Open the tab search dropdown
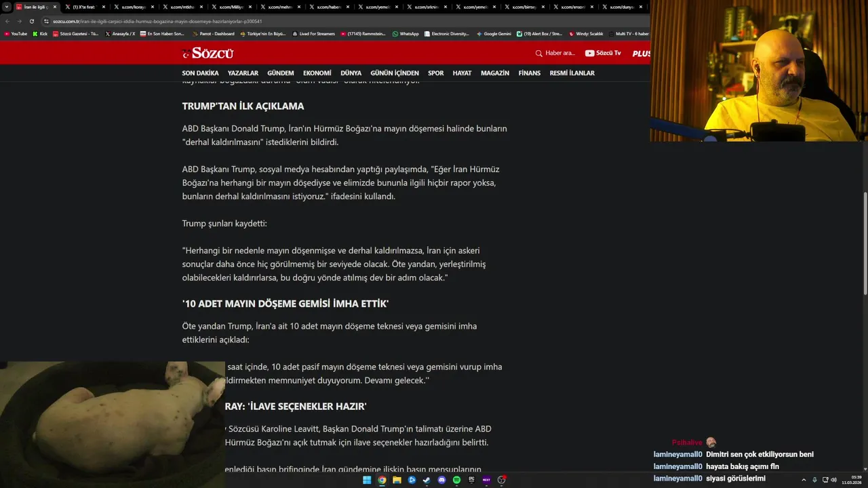 click(x=7, y=7)
